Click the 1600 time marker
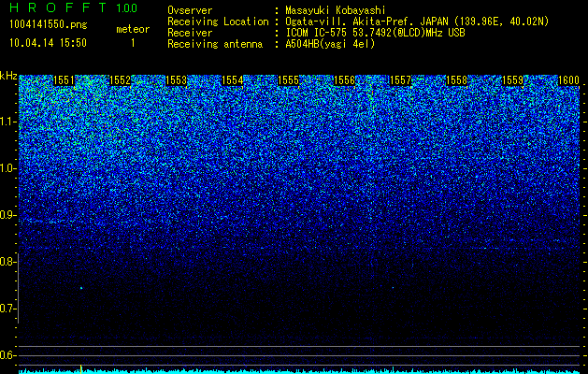588x374 pixels. pos(569,80)
